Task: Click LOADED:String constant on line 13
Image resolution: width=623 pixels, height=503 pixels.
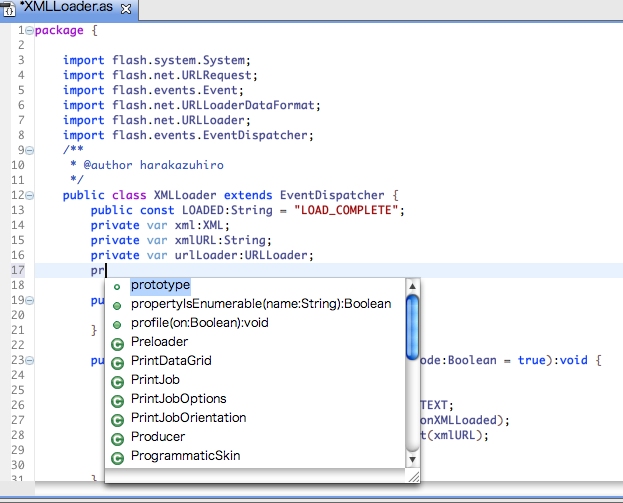Action: tap(227, 210)
